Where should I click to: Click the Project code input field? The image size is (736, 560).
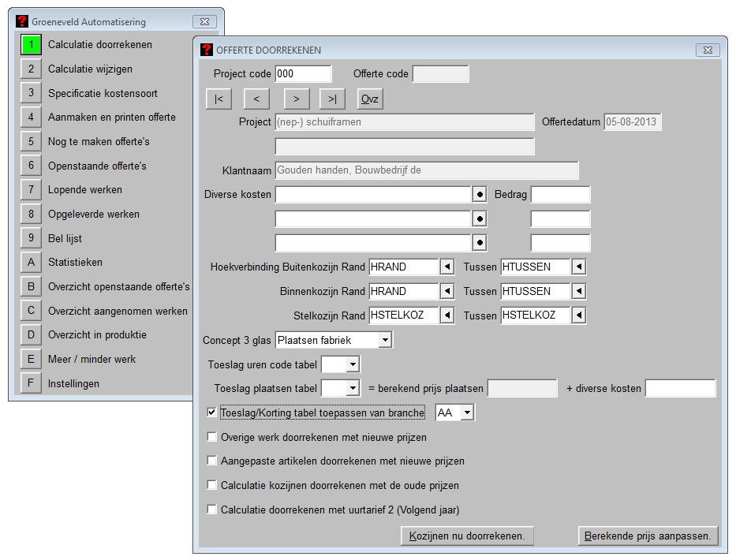click(303, 74)
